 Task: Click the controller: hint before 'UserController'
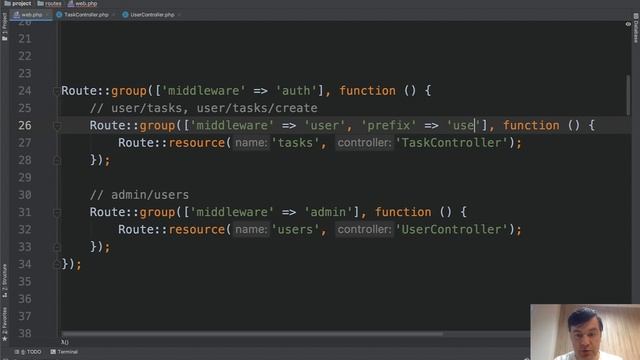(x=364, y=229)
